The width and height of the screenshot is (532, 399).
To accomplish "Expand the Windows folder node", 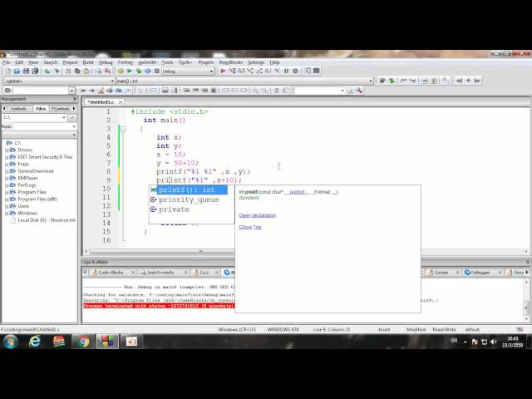I will [7, 214].
